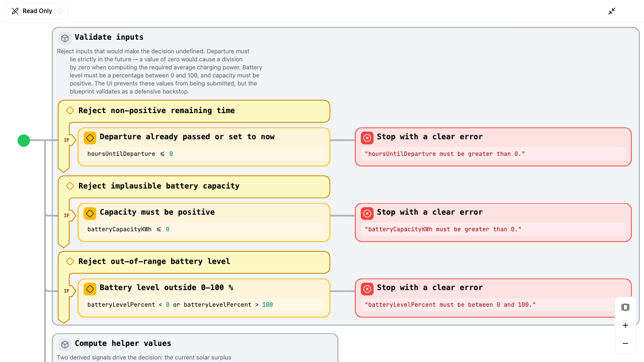Click the crossed-pencil Read Only icon
This screenshot has height=362, width=644.
tap(15, 11)
